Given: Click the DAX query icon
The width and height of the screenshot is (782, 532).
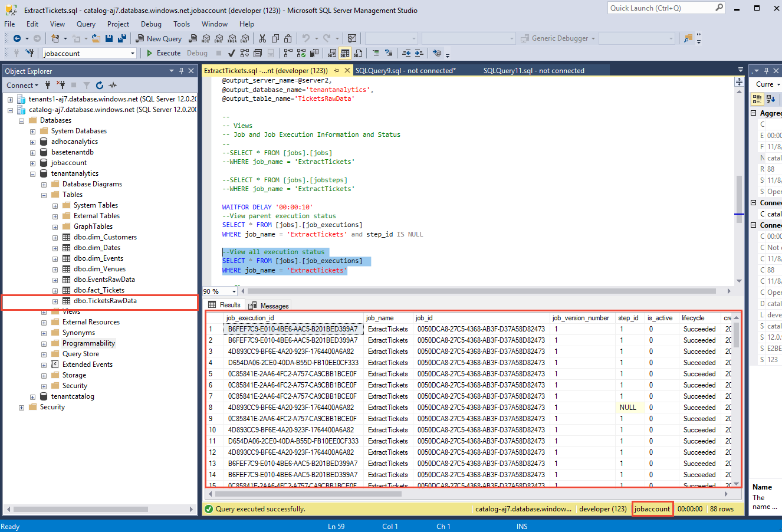Looking at the screenshot, I should pos(245,38).
